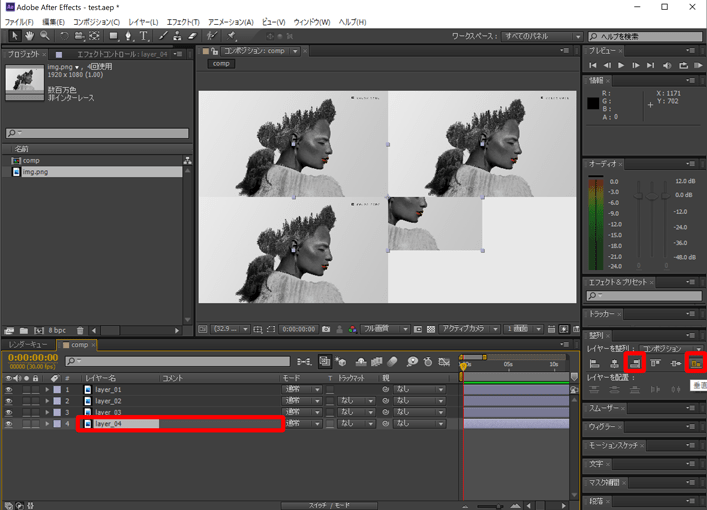This screenshot has height=510, width=707.
Task: Toggle preserve transparency box for layer_01
Action: point(331,389)
